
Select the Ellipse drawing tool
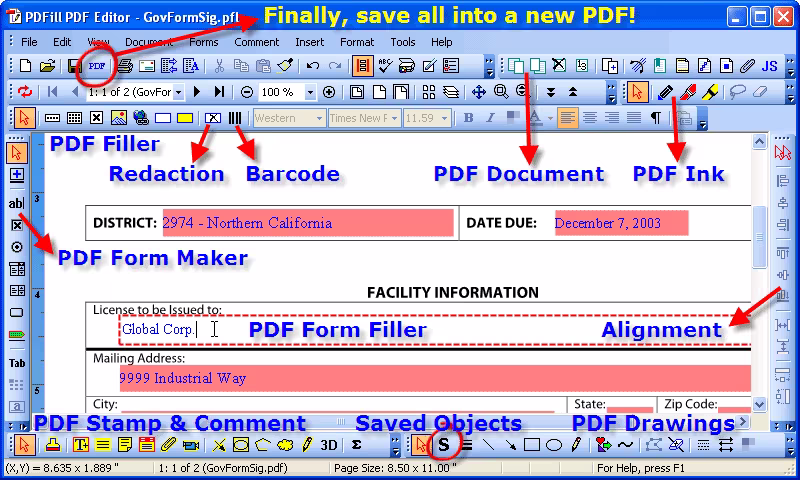pyautogui.click(x=554, y=445)
